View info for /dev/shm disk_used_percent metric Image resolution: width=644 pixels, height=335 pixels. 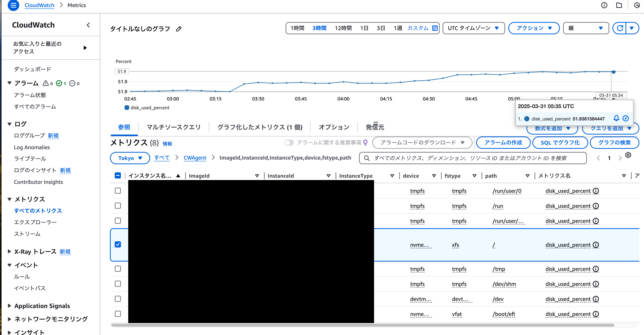(x=596, y=284)
